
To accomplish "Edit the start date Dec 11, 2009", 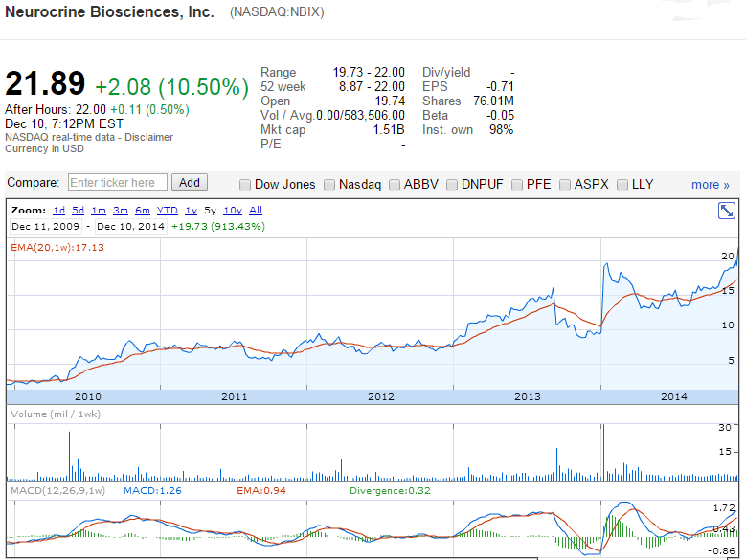I will tap(46, 226).
